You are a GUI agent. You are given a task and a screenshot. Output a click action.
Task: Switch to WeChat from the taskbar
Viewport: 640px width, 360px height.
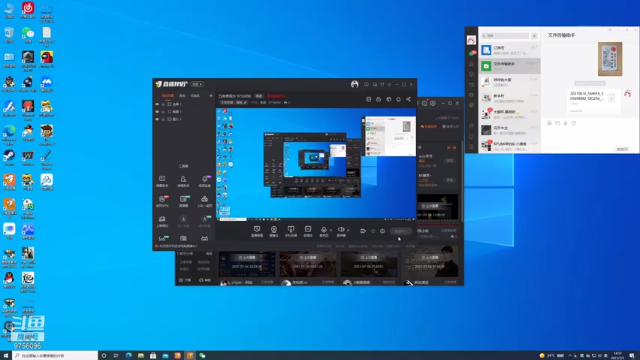(x=202, y=356)
